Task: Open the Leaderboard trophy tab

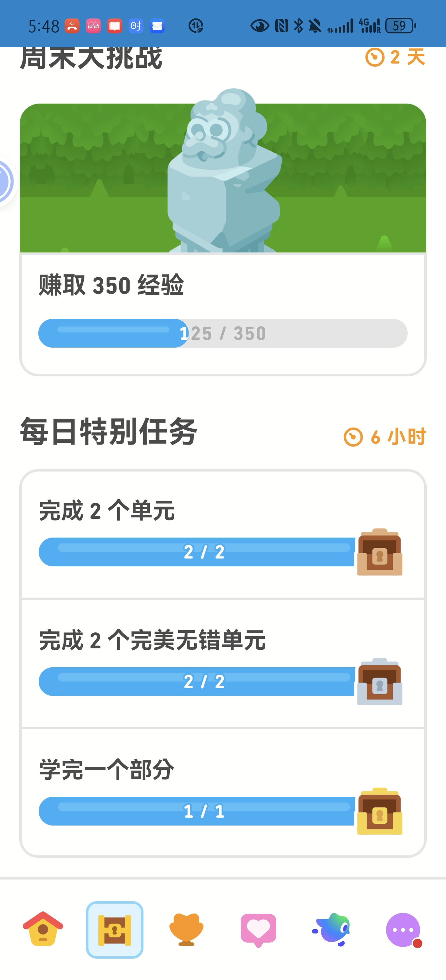Action: tap(186, 930)
